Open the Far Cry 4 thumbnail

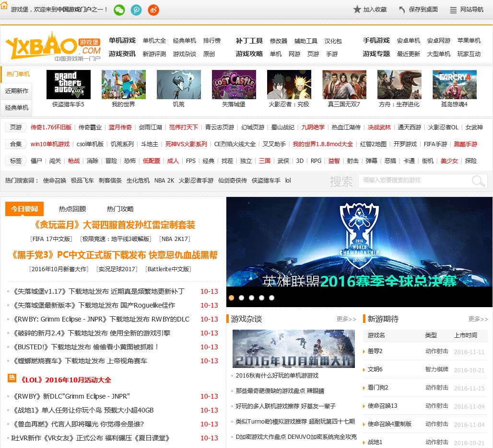coord(455,84)
